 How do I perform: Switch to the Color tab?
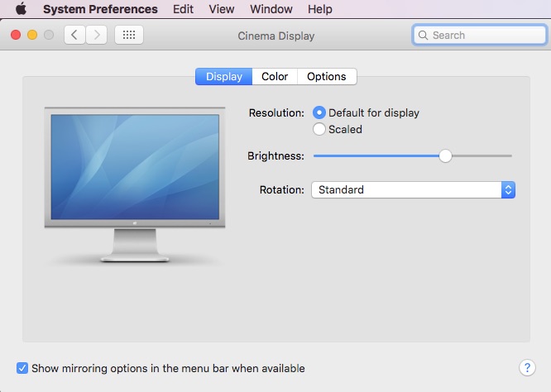275,77
